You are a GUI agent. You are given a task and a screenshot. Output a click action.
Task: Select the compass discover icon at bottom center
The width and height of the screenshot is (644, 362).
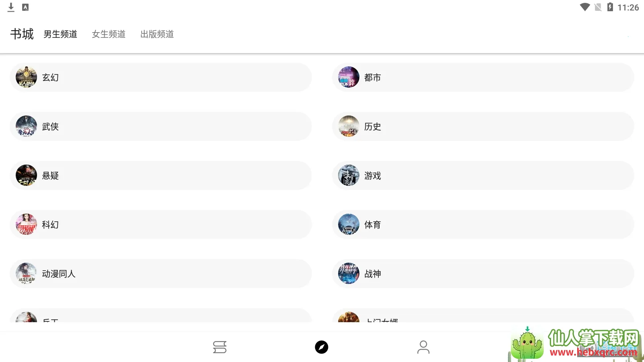322,347
